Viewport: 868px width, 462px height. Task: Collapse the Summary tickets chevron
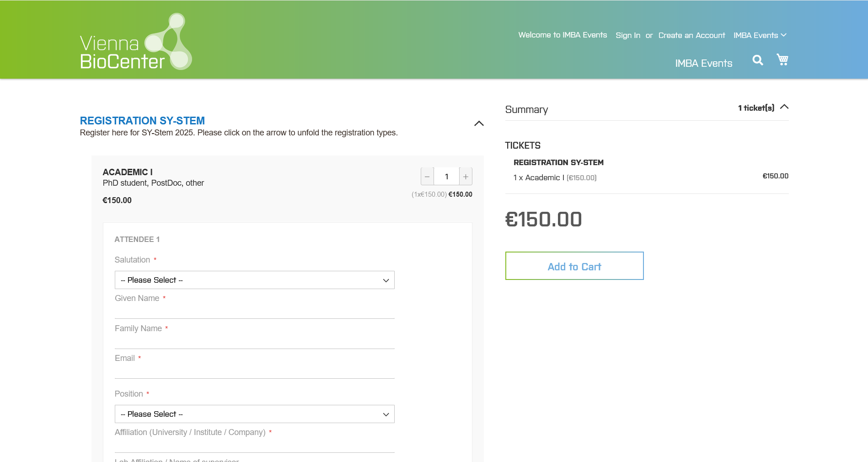click(x=784, y=107)
